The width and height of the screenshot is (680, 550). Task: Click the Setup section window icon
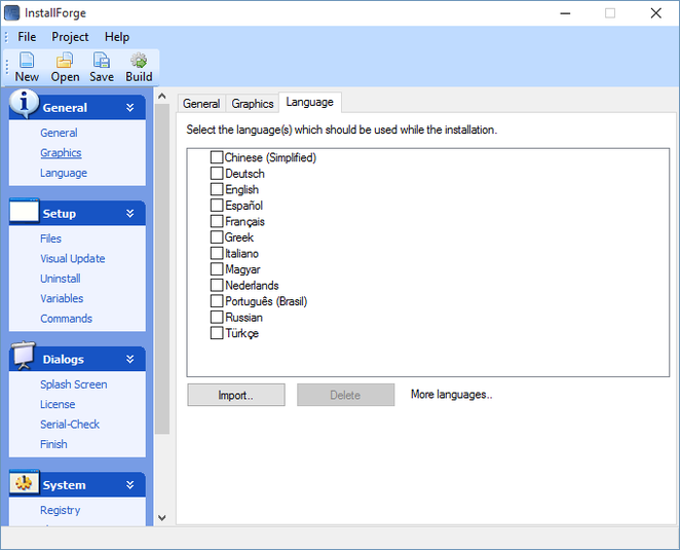24,210
